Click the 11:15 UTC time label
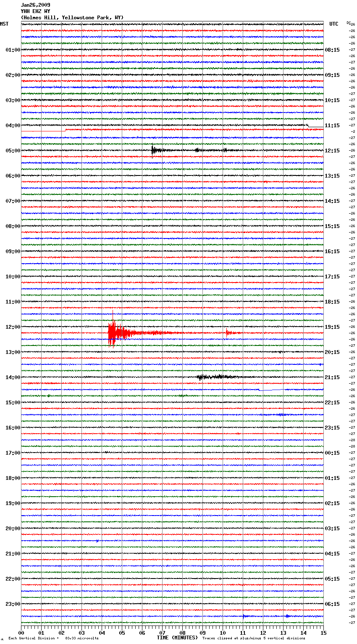 (x=332, y=126)
